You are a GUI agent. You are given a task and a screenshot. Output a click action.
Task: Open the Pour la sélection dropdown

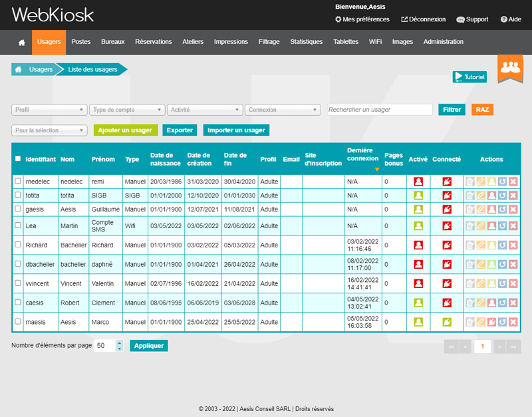49,130
